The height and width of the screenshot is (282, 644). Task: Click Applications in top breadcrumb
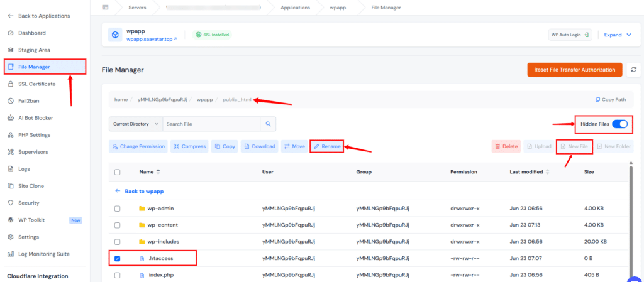coord(296,8)
